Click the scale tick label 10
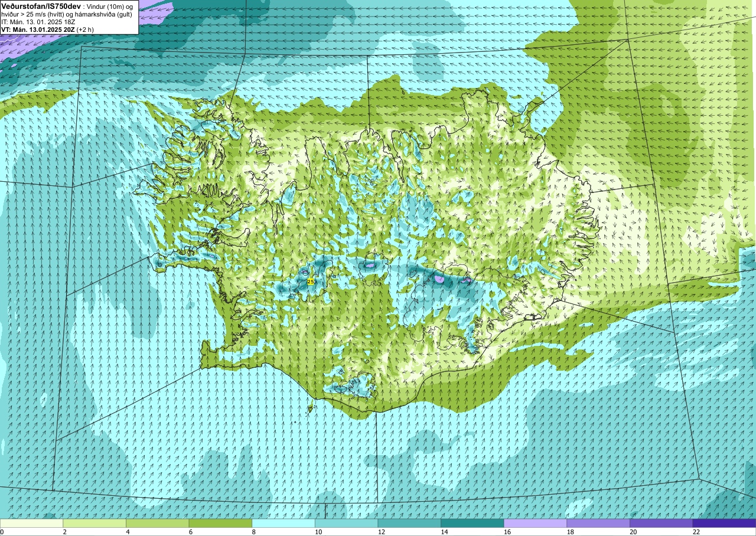756x536 pixels. [x=318, y=532]
